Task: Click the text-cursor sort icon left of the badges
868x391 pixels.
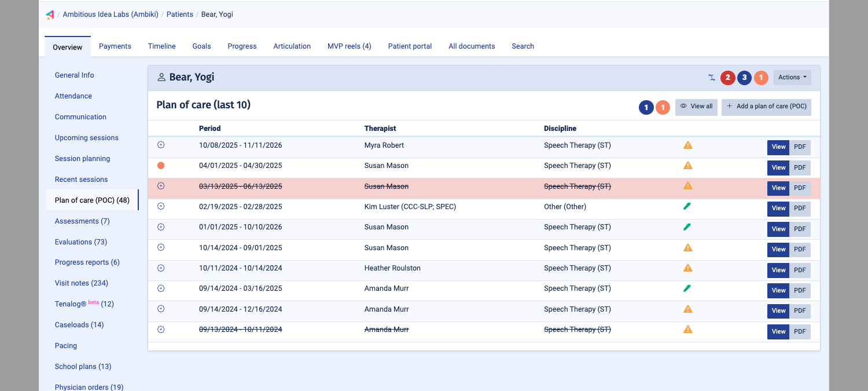Action: (712, 77)
